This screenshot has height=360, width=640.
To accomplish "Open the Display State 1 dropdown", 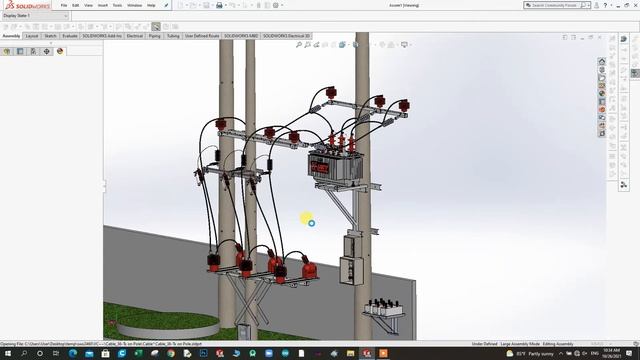I will (x=36, y=16).
